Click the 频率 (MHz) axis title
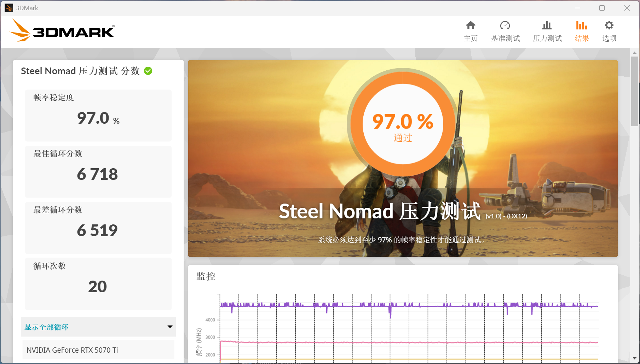Screen dimensions: 640x364 [199, 342]
